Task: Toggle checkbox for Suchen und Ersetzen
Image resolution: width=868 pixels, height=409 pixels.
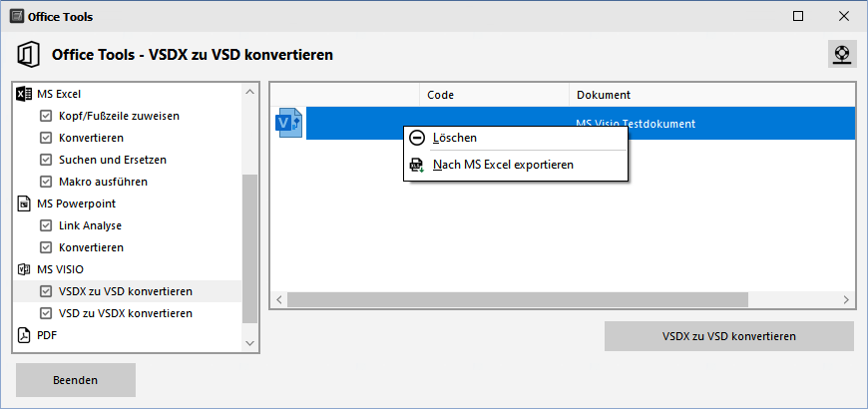Action: point(46,160)
